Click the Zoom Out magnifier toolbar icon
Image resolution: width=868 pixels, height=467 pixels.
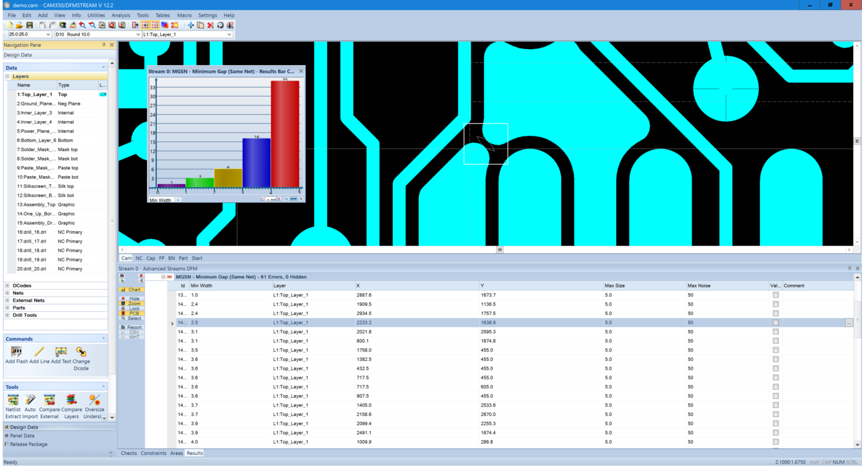pyautogui.click(x=92, y=25)
